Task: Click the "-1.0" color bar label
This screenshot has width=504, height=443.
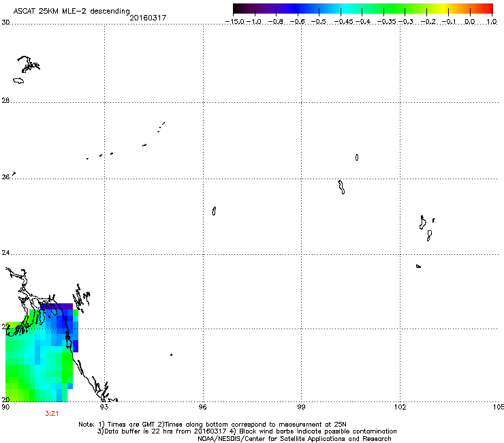Action: (254, 22)
